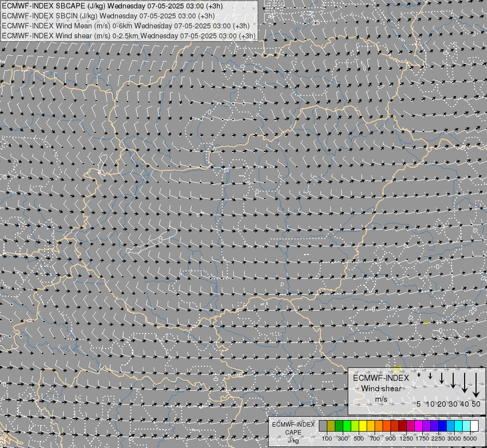Click the pure blue CAPE legend swatch
The image size is (487, 448).
(443, 426)
